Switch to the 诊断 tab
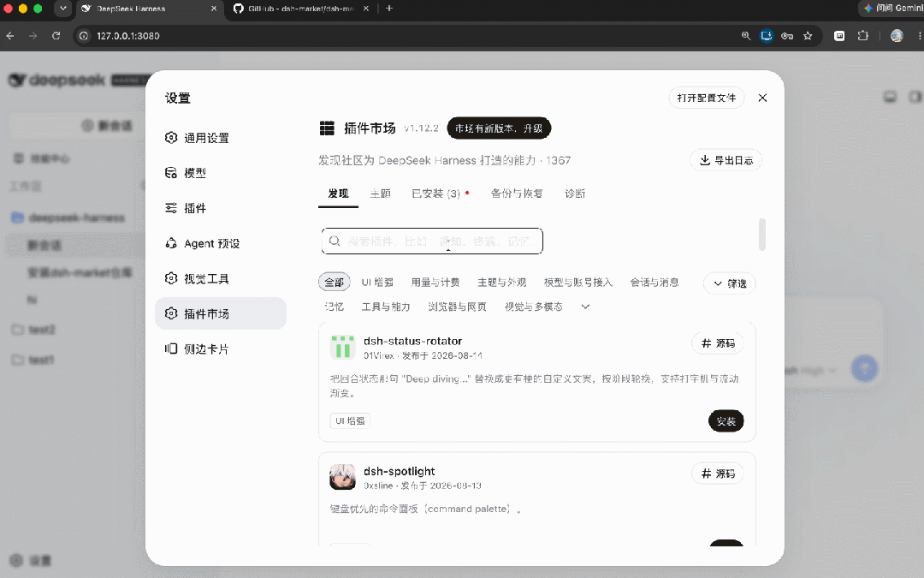Image resolution: width=924 pixels, height=578 pixels. click(x=575, y=194)
